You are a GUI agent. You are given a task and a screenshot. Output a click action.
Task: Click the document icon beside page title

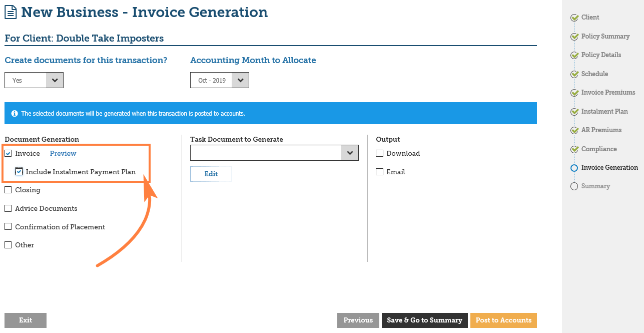(11, 13)
